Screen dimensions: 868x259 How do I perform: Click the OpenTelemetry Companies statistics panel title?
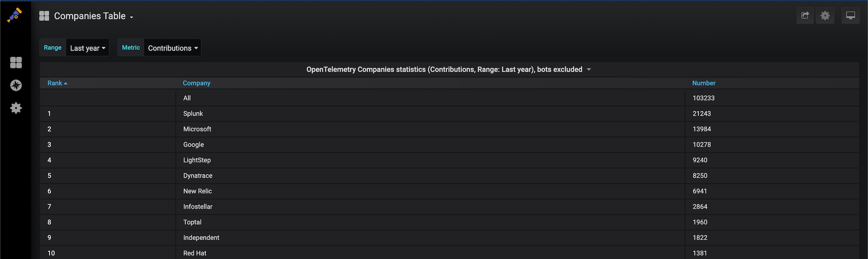pos(444,70)
